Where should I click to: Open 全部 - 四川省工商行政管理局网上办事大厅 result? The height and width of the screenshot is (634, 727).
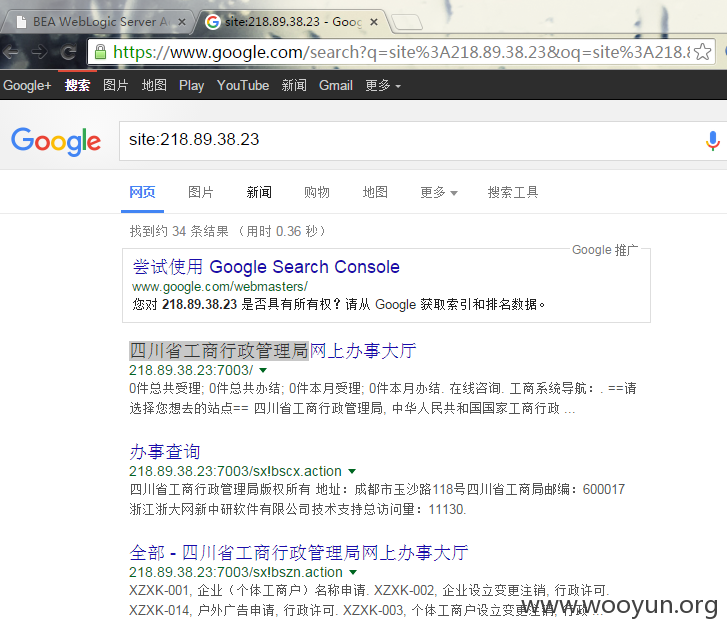[x=299, y=553]
